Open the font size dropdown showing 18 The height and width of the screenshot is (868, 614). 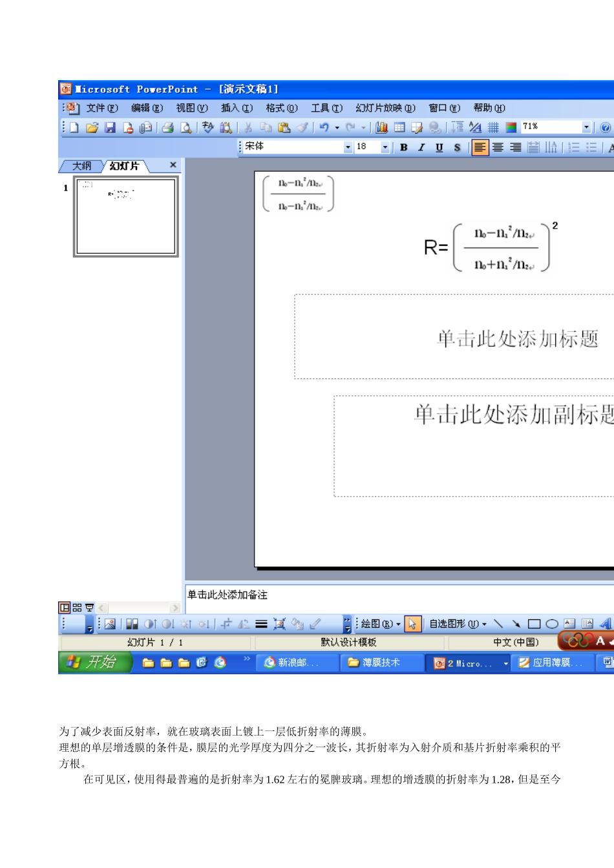pos(385,147)
